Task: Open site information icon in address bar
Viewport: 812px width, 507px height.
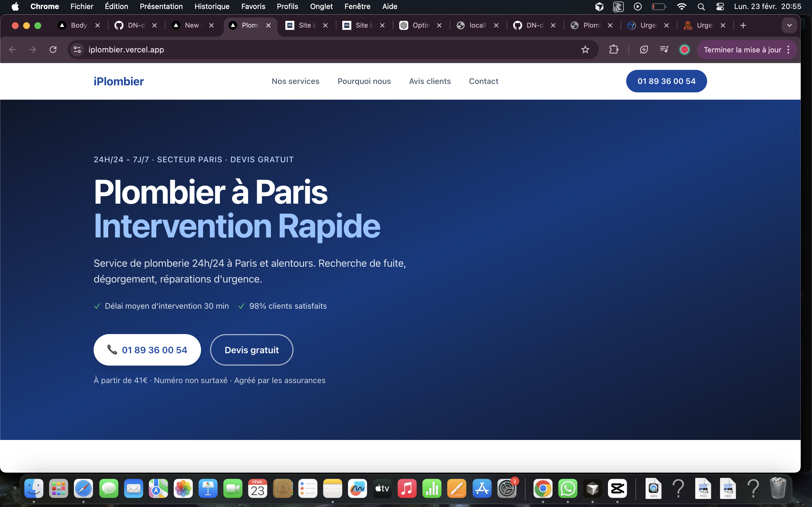Action: click(77, 50)
